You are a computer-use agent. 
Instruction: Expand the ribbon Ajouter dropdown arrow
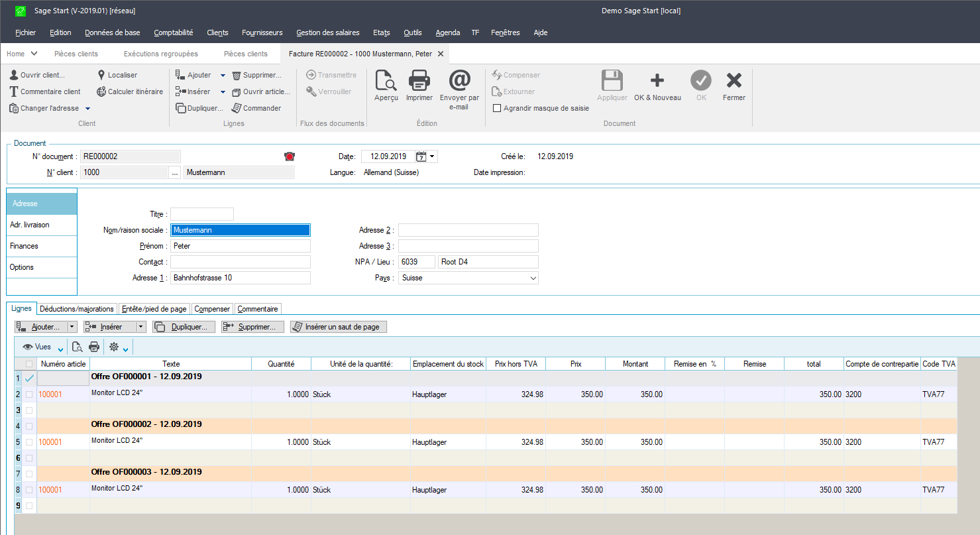223,76
